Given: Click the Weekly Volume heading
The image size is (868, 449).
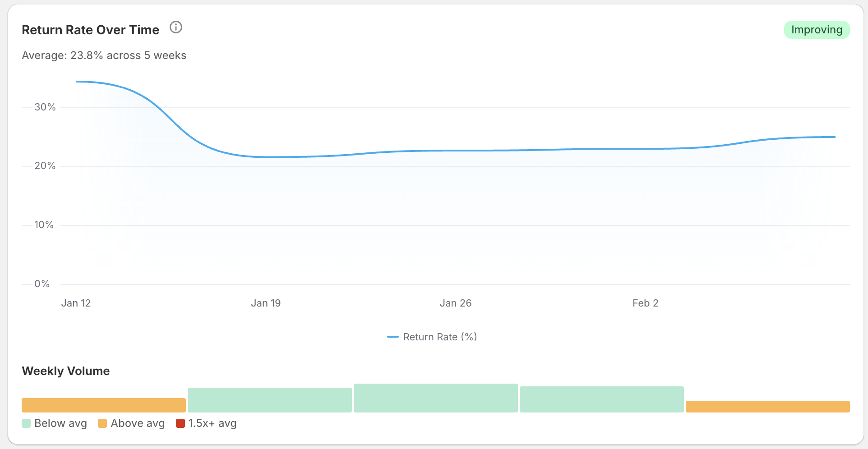Looking at the screenshot, I should coord(66,371).
